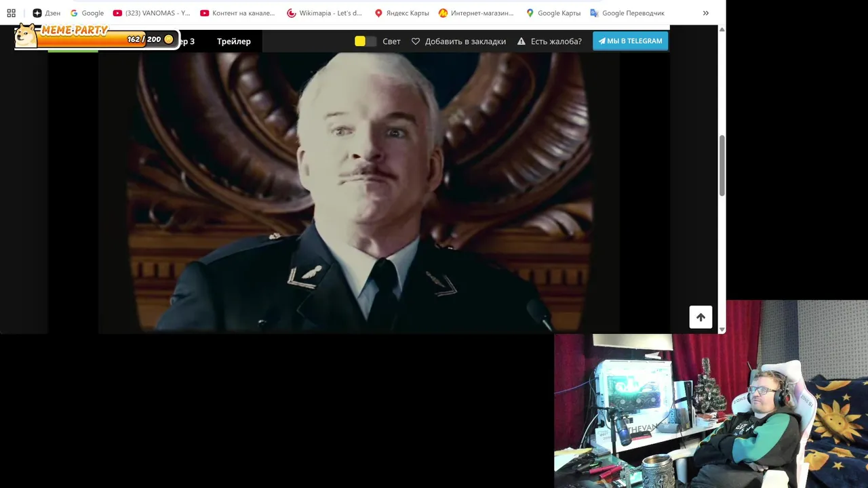868x488 pixels.
Task: Open the Контент на канале bookmark
Action: tap(237, 13)
